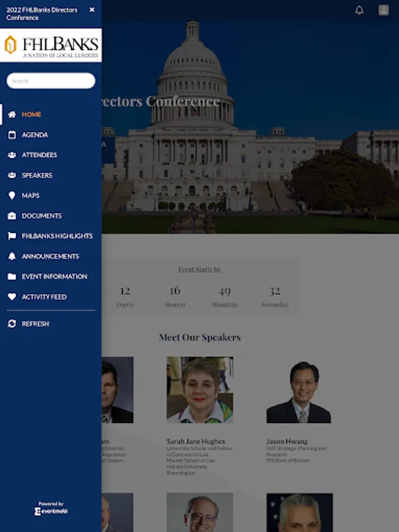Open Sarah Jane Hughes speaker photo
The height and width of the screenshot is (532, 399).
[x=200, y=390]
